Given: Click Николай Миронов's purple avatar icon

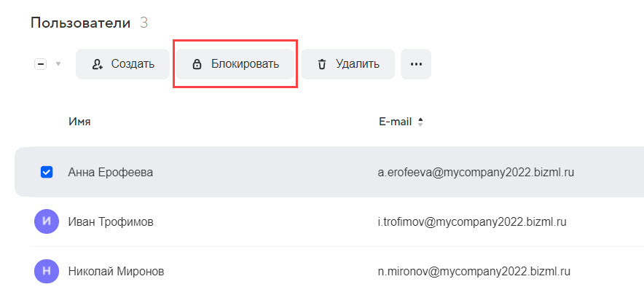Looking at the screenshot, I should tap(47, 272).
